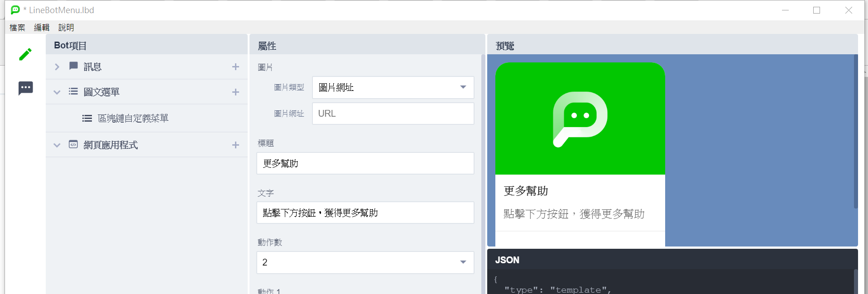
Task: Minimize the LineBotMenu window
Action: click(x=785, y=10)
